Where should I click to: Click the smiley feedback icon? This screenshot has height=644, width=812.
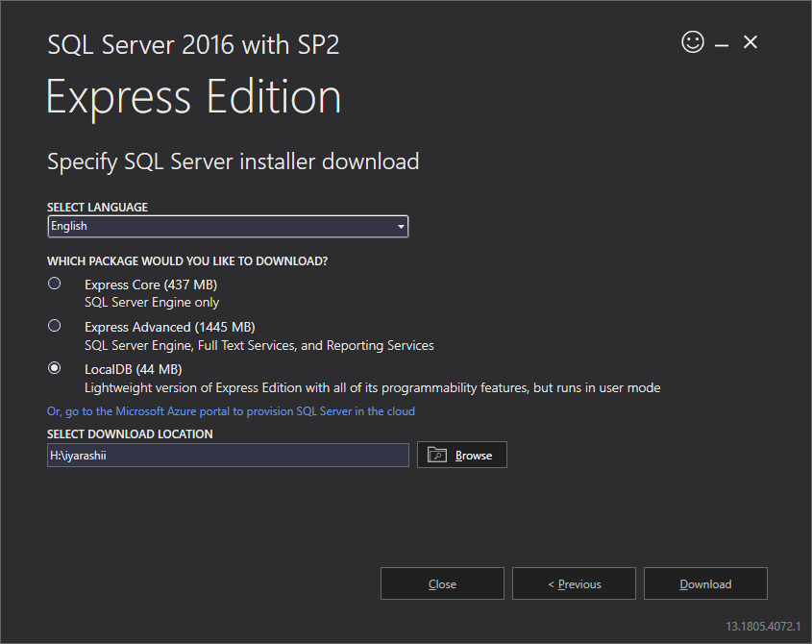pyautogui.click(x=693, y=42)
